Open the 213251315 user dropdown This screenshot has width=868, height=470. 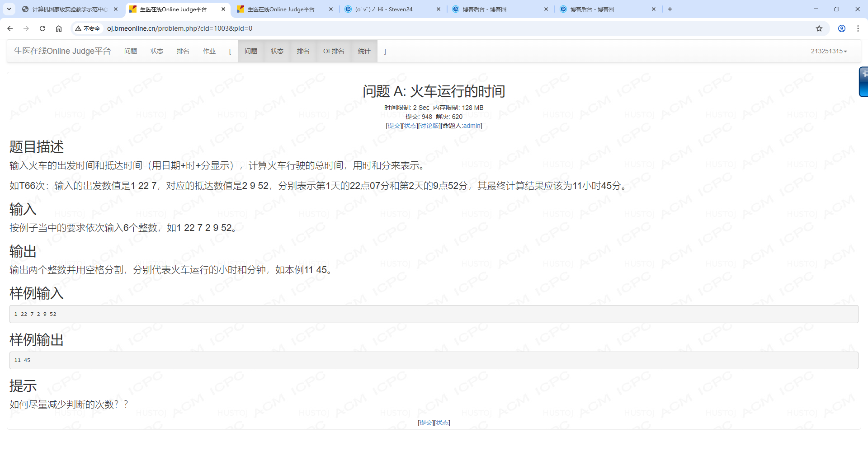pos(829,51)
